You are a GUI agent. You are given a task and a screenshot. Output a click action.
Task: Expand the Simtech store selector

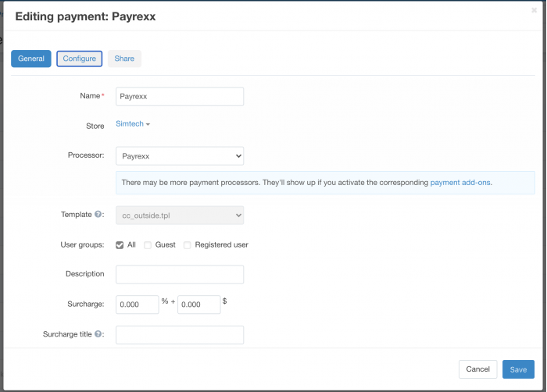[133, 124]
